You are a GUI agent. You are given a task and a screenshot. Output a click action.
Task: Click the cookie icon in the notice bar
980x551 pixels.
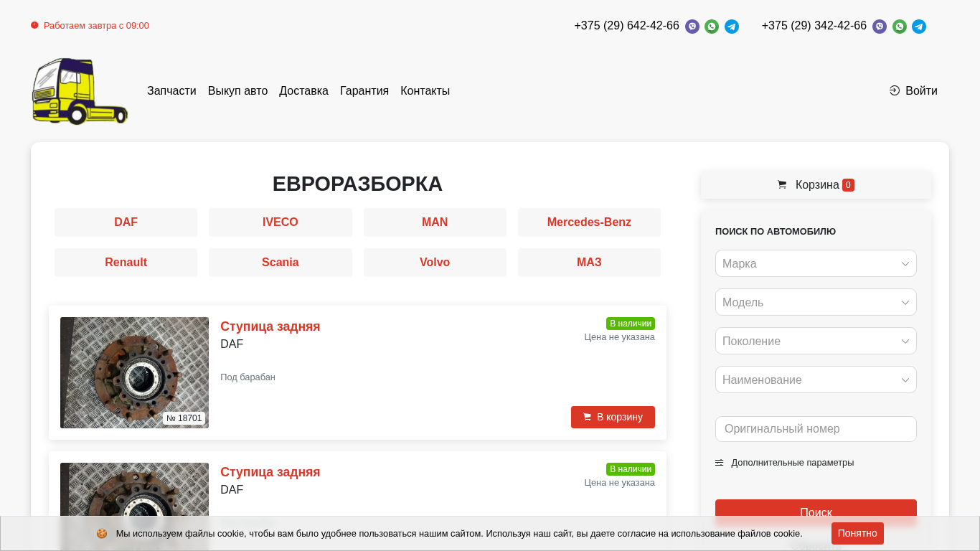(x=102, y=534)
